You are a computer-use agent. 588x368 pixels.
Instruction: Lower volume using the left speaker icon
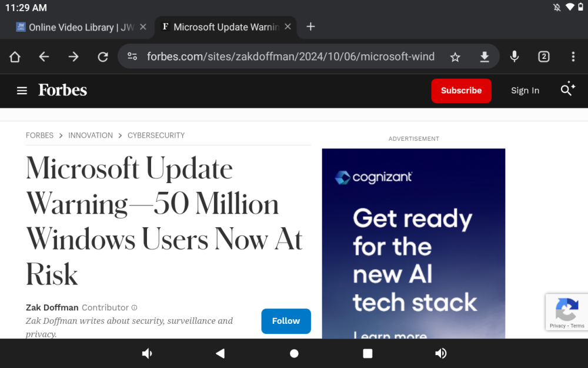147,353
